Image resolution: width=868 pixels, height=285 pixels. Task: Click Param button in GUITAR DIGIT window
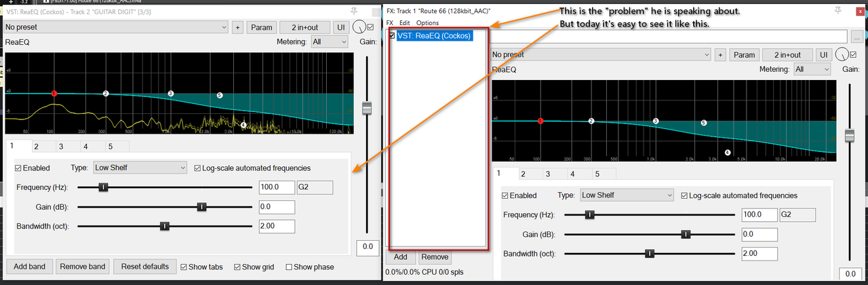click(x=261, y=27)
